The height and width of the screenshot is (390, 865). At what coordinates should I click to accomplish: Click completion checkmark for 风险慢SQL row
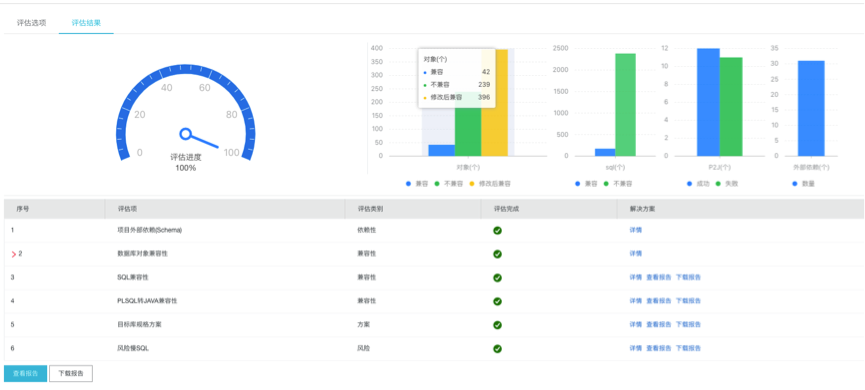pyautogui.click(x=497, y=349)
